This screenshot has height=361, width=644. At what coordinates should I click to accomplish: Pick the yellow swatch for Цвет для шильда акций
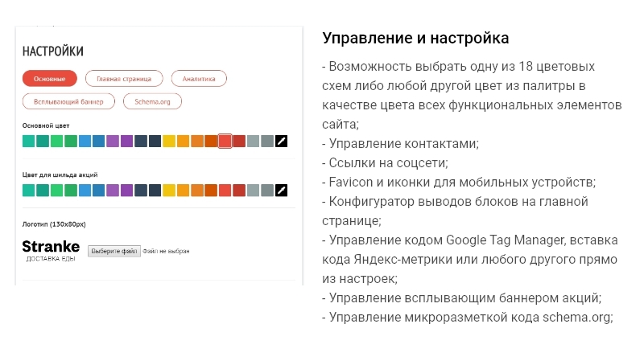tap(169, 191)
